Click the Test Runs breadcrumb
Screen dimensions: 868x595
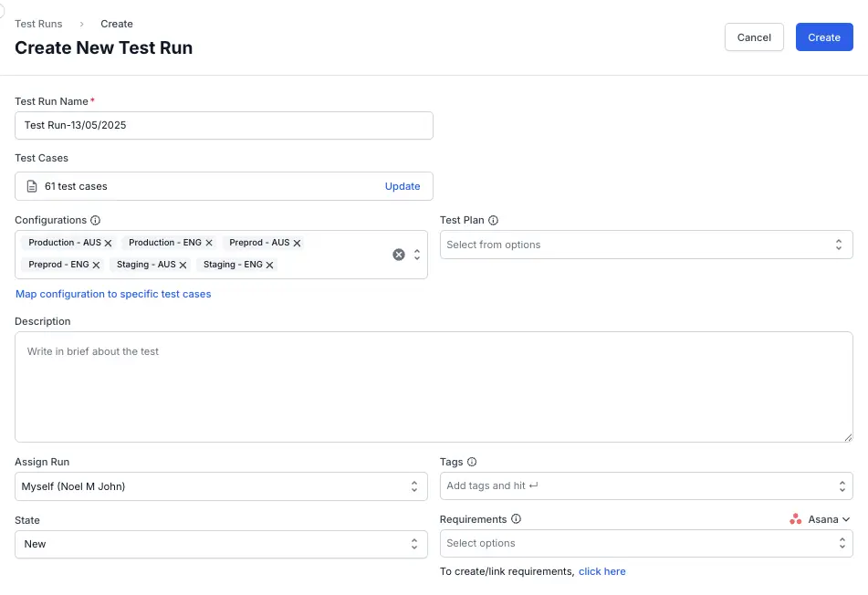(x=38, y=24)
